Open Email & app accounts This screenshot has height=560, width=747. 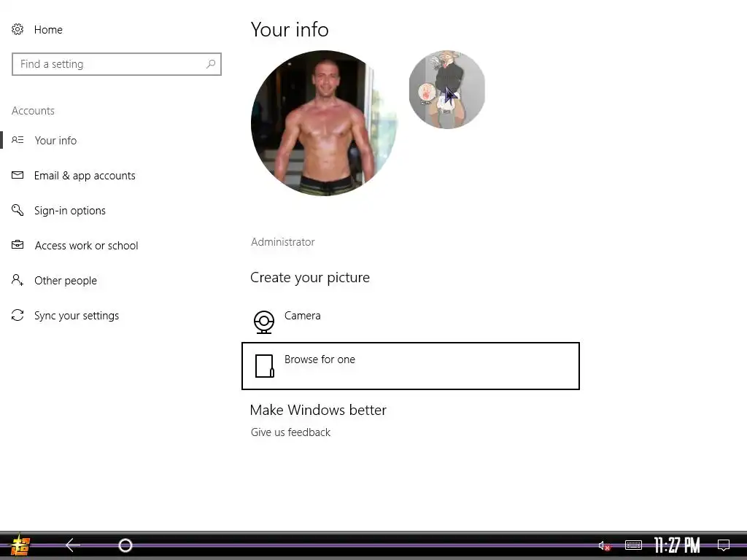click(x=85, y=176)
